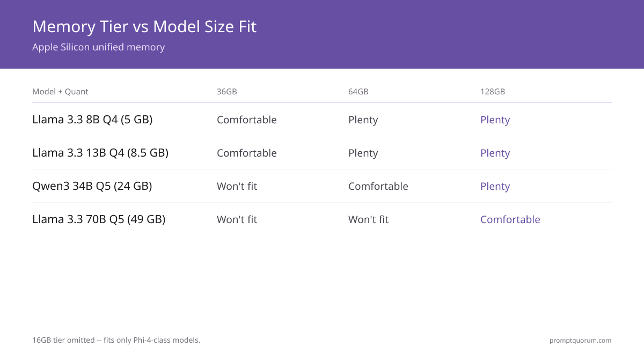The image size is (644, 362).
Task: Click 'Plenty' in the Qwen3 34B 128GB cell
Action: pyautogui.click(x=495, y=187)
